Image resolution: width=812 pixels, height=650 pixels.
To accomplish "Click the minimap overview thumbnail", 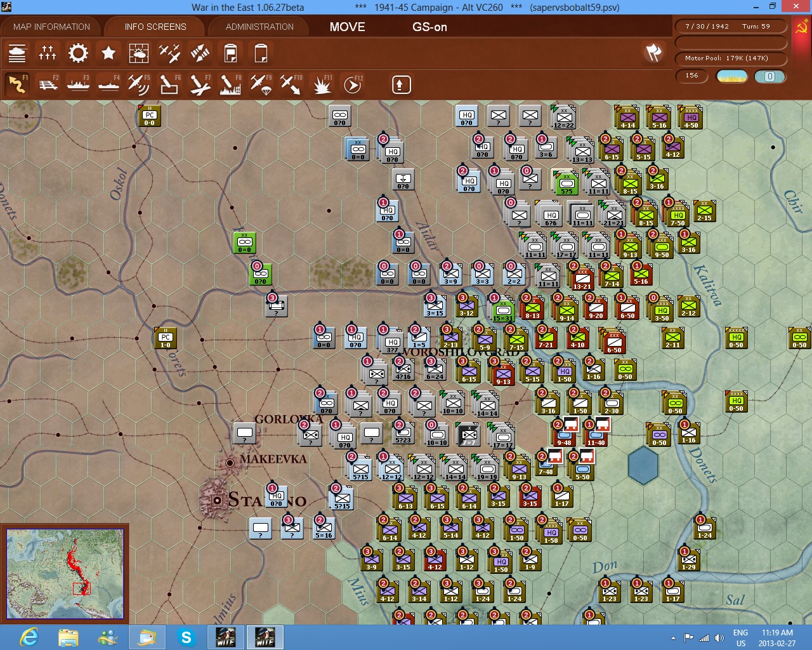I will coord(65,573).
